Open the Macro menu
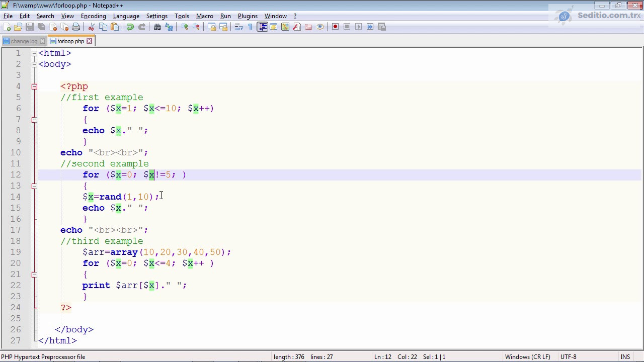This screenshot has height=362, width=644. (x=204, y=16)
